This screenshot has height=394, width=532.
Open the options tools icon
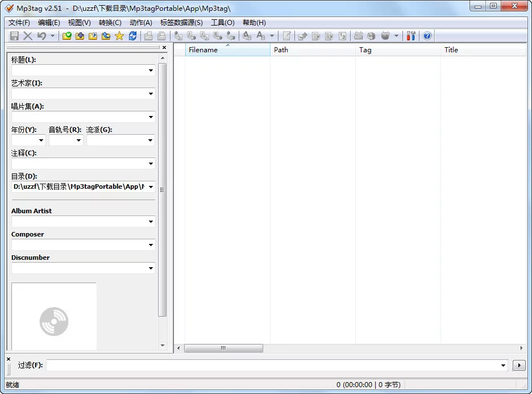(x=411, y=36)
